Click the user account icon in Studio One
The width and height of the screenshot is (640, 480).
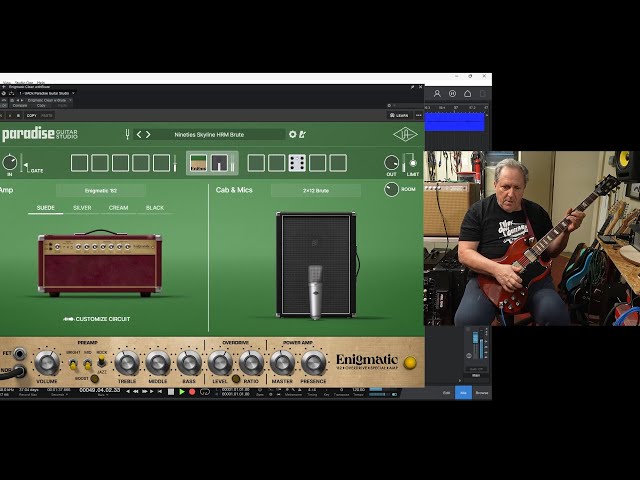(x=437, y=94)
